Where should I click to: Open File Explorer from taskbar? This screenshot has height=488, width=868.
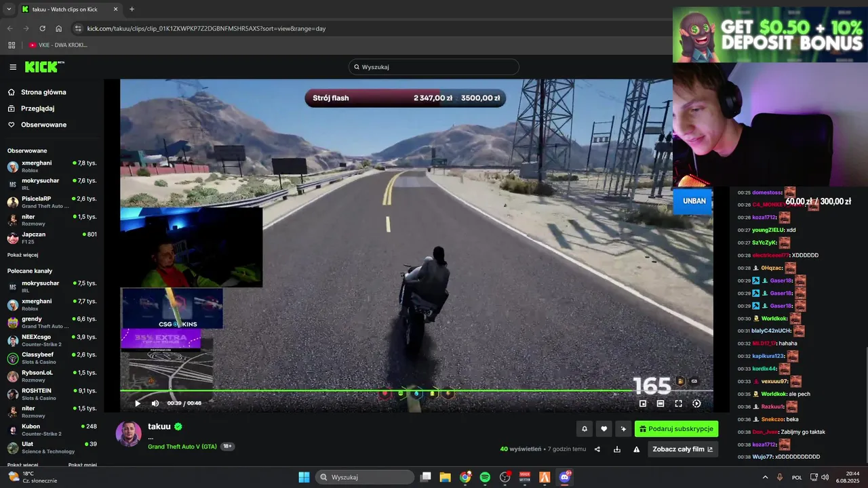coord(445,477)
